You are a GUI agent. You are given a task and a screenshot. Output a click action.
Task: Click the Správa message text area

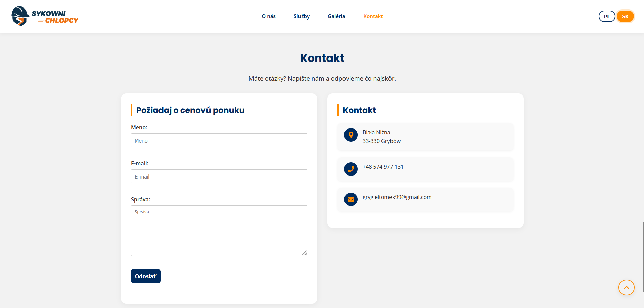click(x=219, y=231)
